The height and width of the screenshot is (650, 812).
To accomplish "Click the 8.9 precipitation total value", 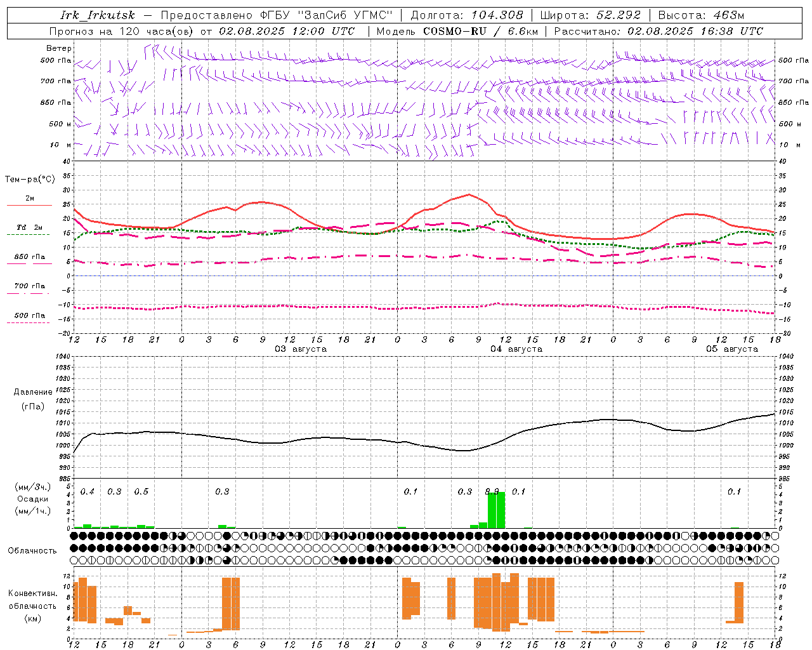I will coord(492,492).
